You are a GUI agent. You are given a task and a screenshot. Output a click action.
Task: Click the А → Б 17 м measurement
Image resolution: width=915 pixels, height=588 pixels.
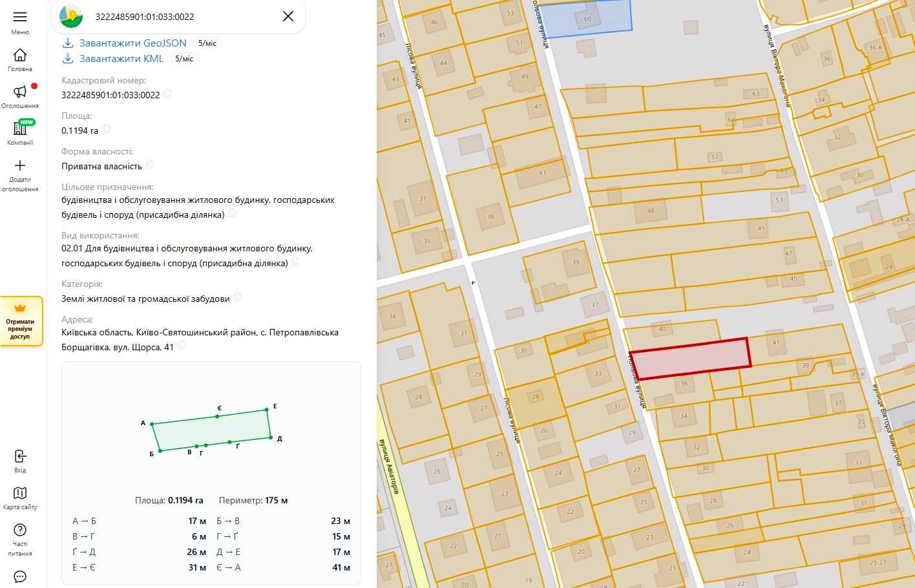(140, 521)
